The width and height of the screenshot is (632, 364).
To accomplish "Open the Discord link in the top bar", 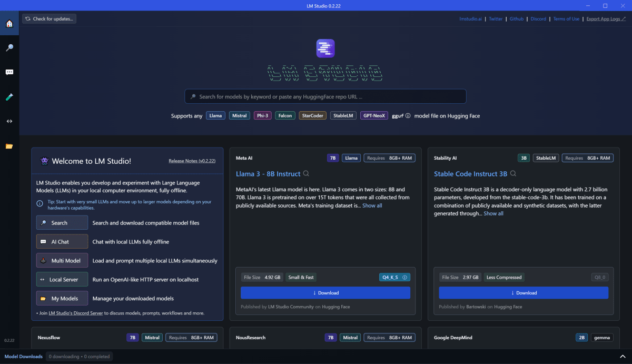I will pos(538,19).
